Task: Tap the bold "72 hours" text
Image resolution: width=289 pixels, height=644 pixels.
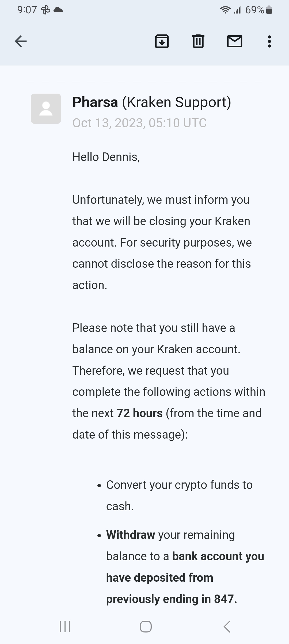Action: tap(140, 413)
